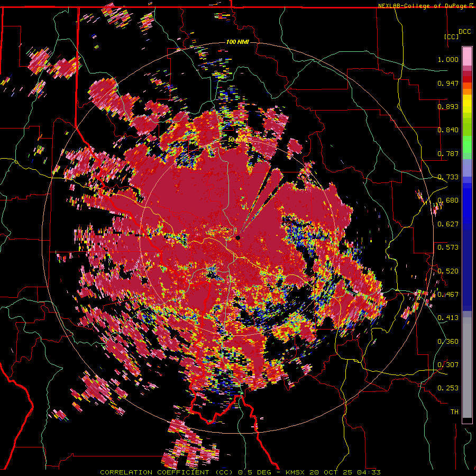Click the 0.787 legend value

448,153
